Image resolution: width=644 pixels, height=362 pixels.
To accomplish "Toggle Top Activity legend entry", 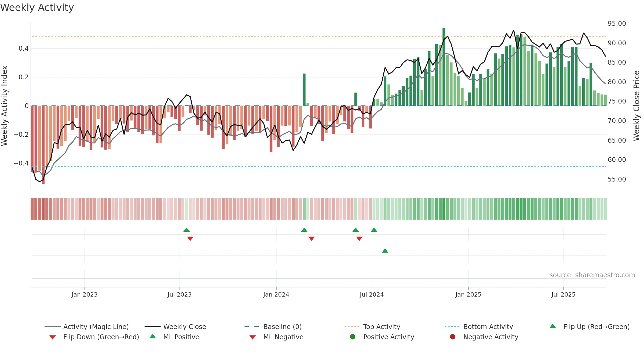I will pyautogui.click(x=372, y=327).
